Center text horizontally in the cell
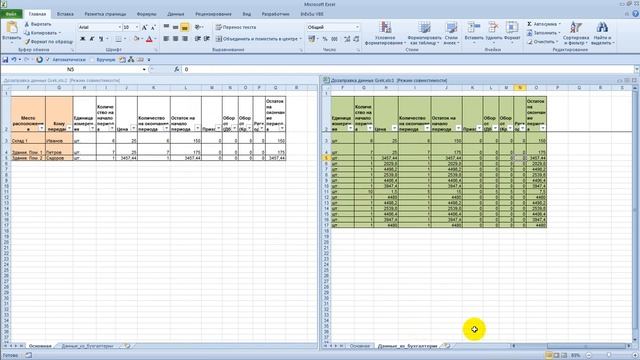640x360 pixels. point(176,39)
